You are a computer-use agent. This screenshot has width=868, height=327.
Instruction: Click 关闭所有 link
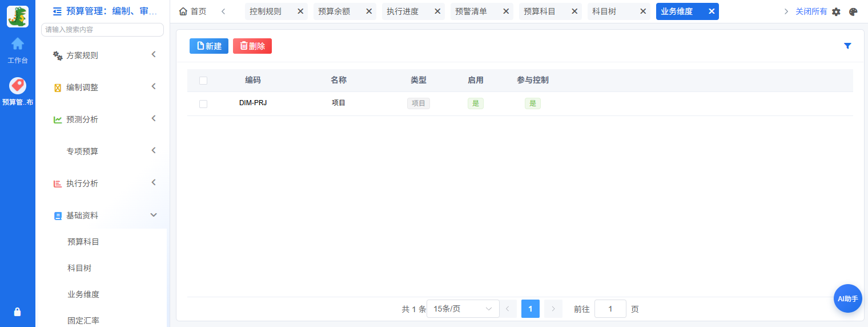(811, 11)
